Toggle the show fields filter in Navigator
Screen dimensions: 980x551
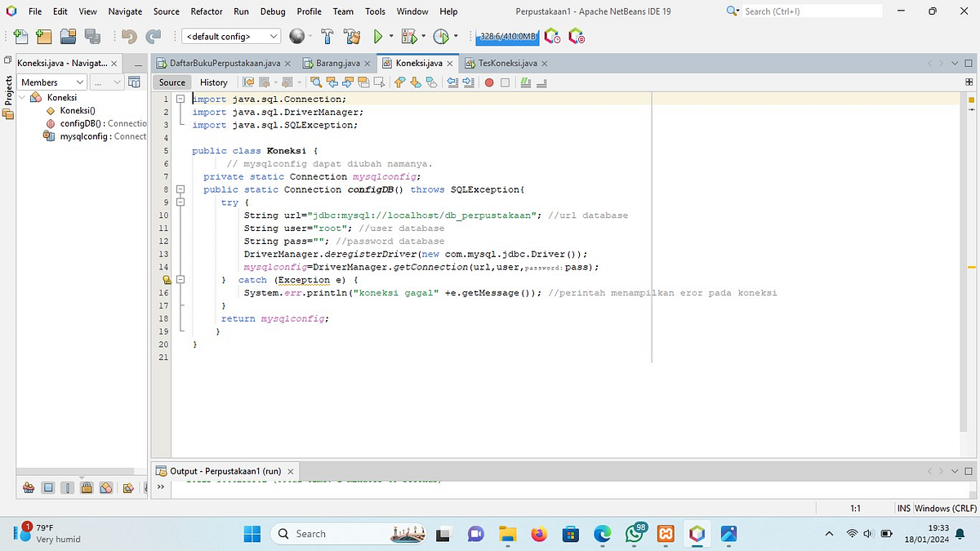point(48,487)
